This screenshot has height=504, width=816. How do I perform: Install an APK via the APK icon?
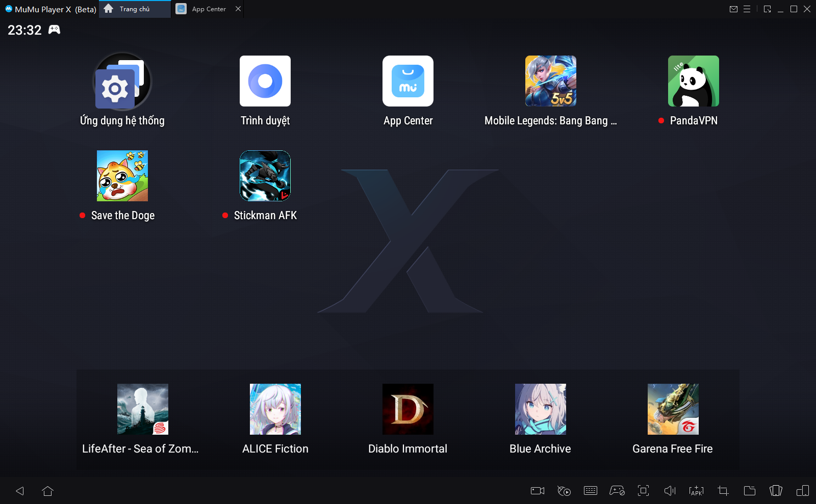696,491
